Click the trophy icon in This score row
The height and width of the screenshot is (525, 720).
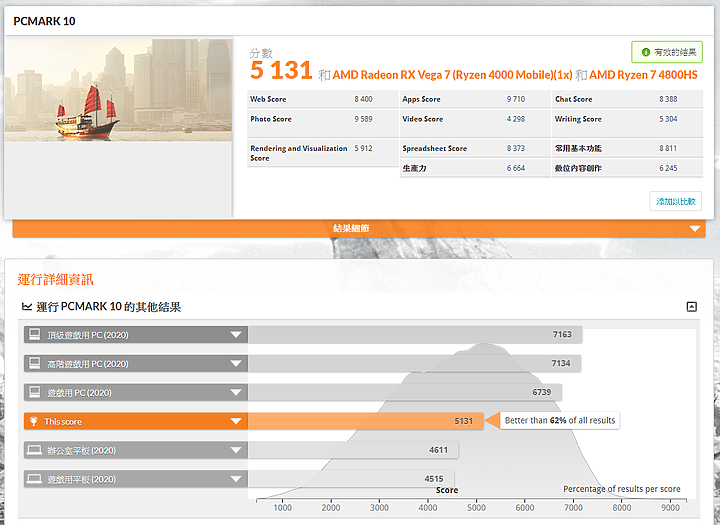[34, 421]
